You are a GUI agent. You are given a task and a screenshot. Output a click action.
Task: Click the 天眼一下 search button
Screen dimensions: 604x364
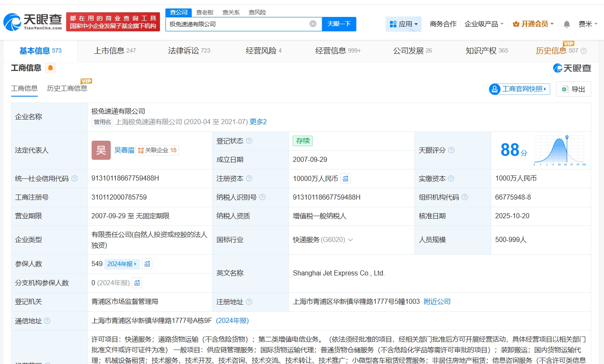[x=339, y=24]
